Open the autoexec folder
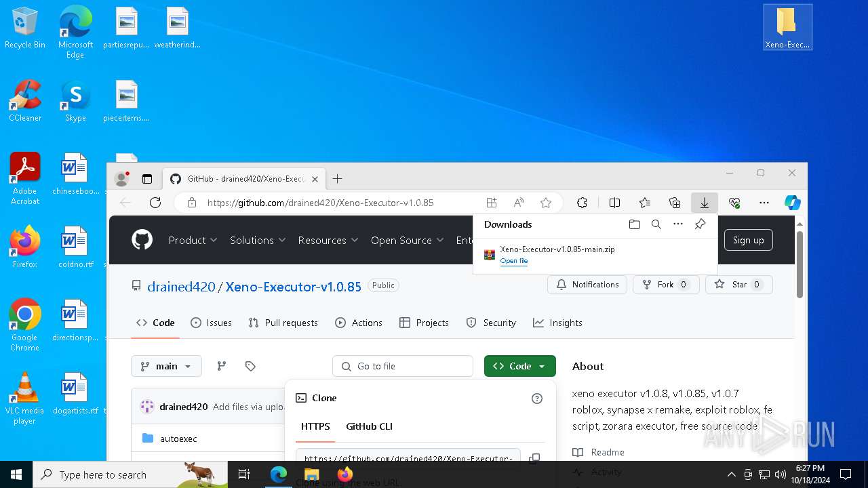This screenshot has width=868, height=488. pyautogui.click(x=178, y=439)
